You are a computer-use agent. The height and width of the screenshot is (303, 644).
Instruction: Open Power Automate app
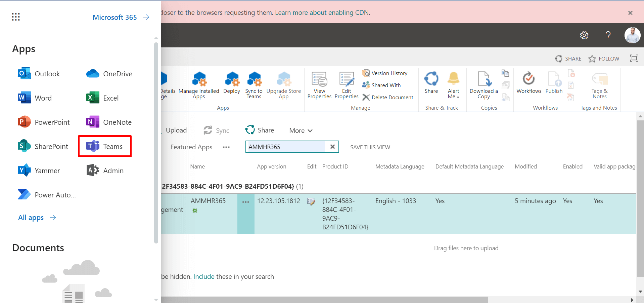click(47, 195)
